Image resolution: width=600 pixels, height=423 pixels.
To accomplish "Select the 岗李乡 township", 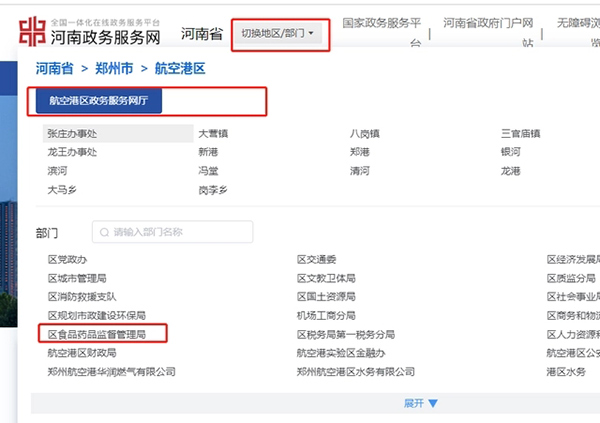I will click(213, 190).
